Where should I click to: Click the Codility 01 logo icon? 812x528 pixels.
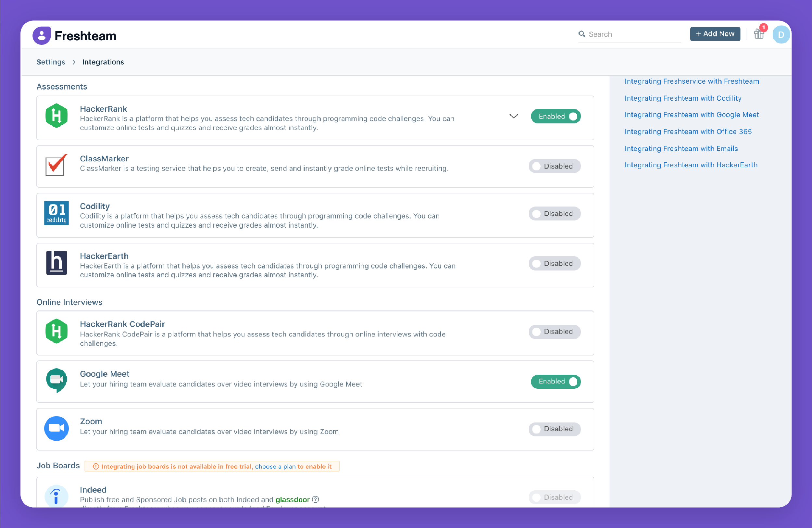[x=56, y=213]
